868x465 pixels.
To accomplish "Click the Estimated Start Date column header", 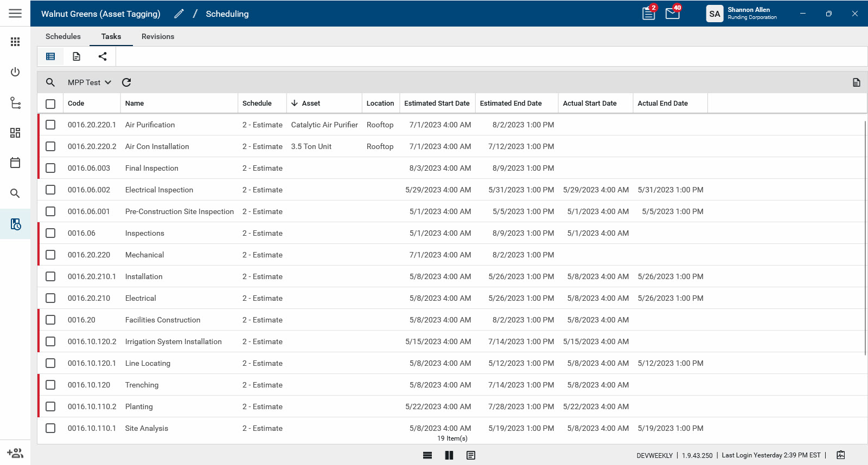I will (x=437, y=104).
